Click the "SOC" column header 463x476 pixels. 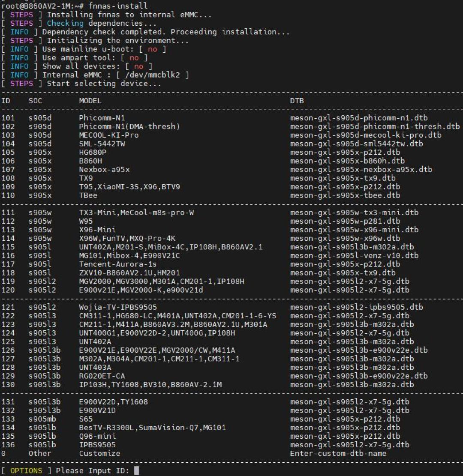tap(35, 101)
